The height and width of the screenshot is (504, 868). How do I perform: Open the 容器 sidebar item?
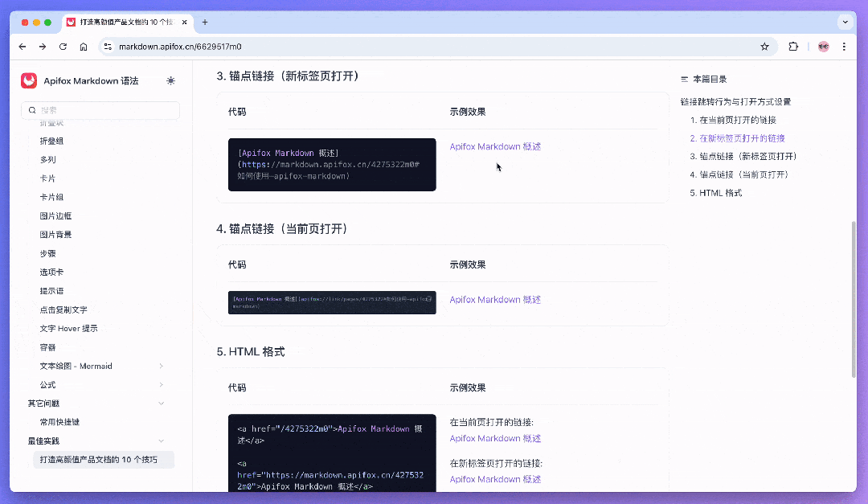coord(47,347)
